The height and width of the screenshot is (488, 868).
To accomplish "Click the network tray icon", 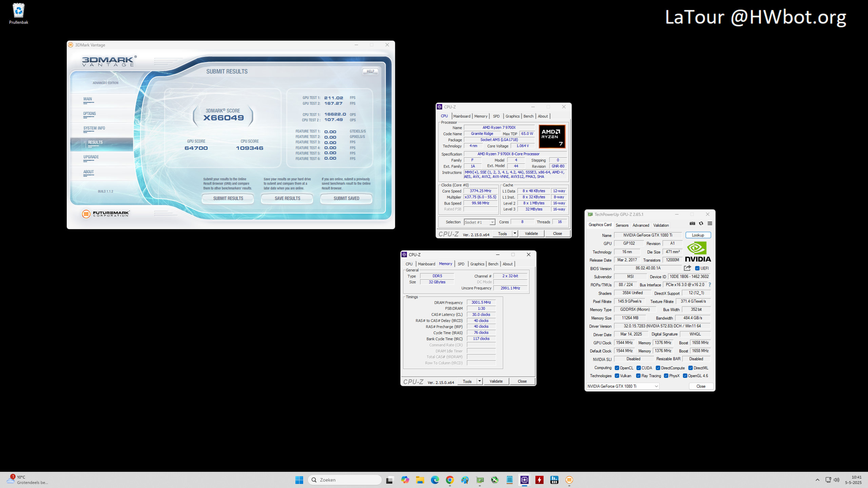I will coord(828,480).
